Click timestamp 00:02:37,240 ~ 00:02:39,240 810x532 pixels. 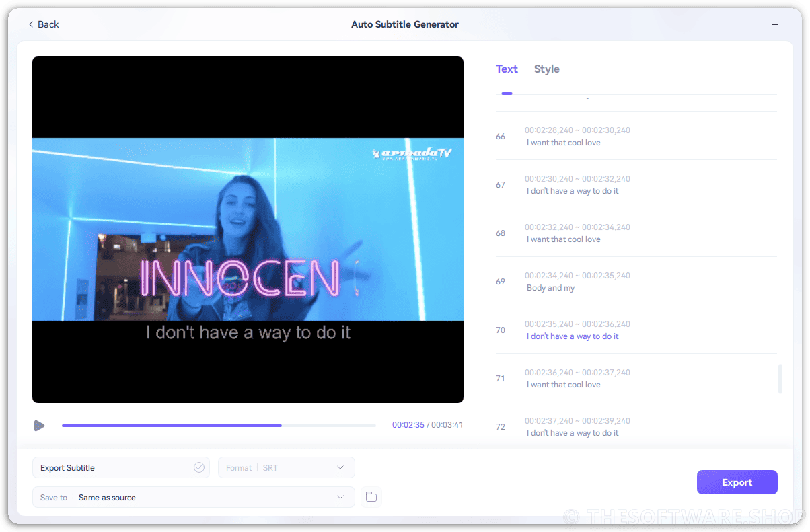point(577,421)
